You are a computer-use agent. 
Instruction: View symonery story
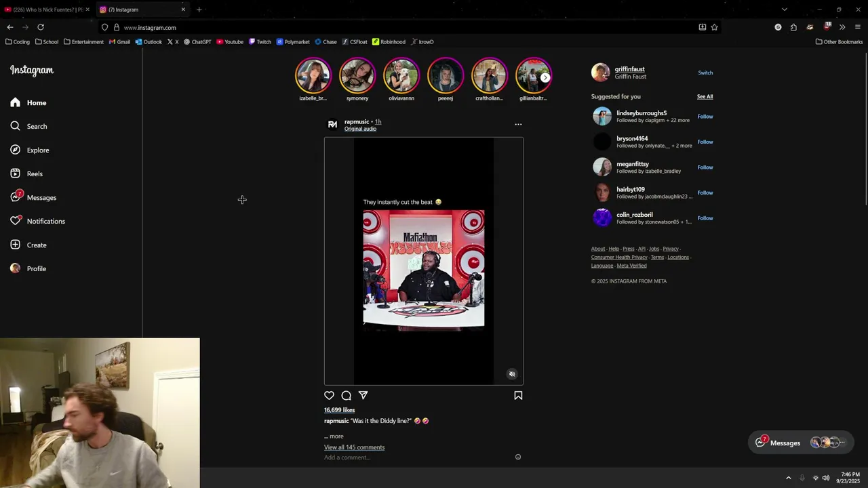pos(357,80)
